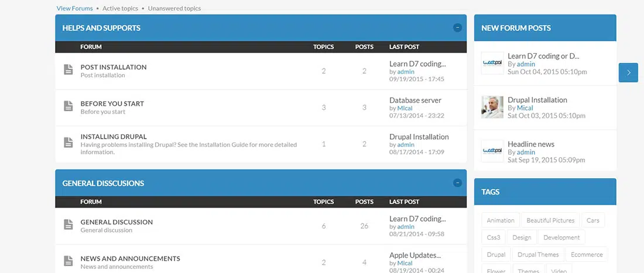
Task: Open the Database server last post
Action: coord(415,101)
